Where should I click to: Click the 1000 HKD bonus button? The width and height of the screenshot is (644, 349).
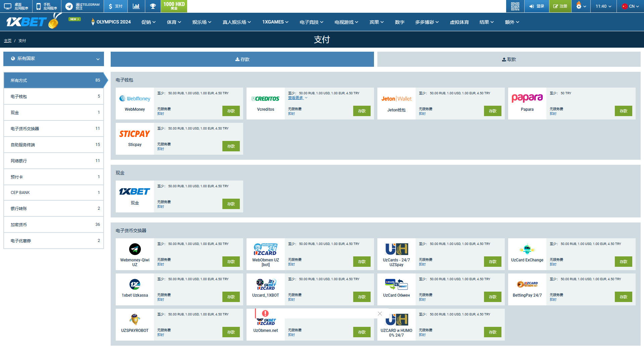[174, 6]
